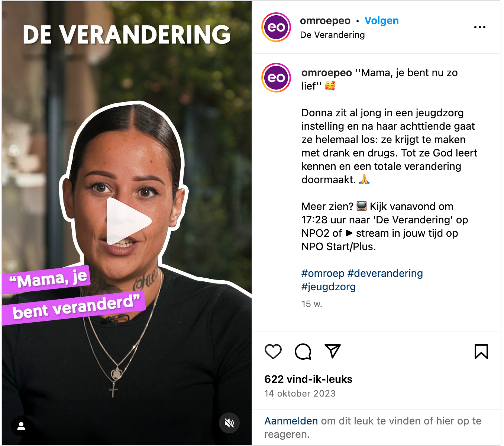
Task: Open the #deverandering hashtag
Action: [385, 274]
